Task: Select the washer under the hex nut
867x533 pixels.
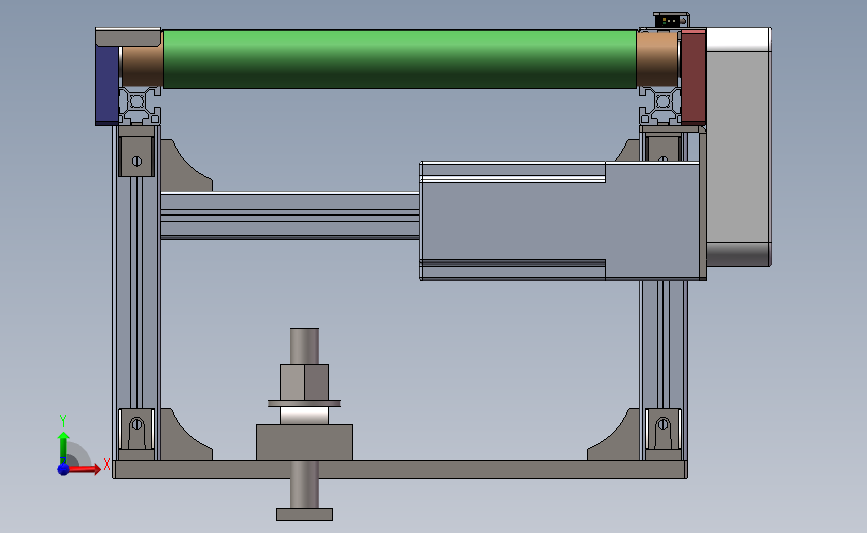Action: [x=304, y=403]
